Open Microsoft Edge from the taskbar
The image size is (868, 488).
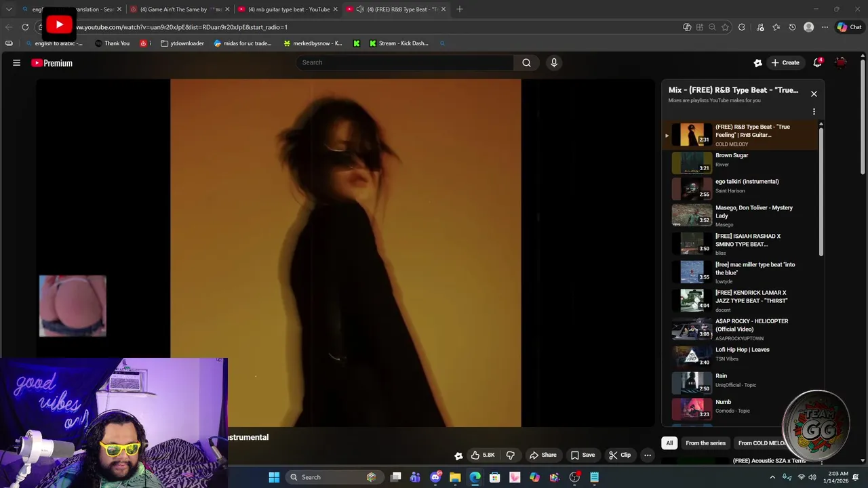(x=475, y=477)
